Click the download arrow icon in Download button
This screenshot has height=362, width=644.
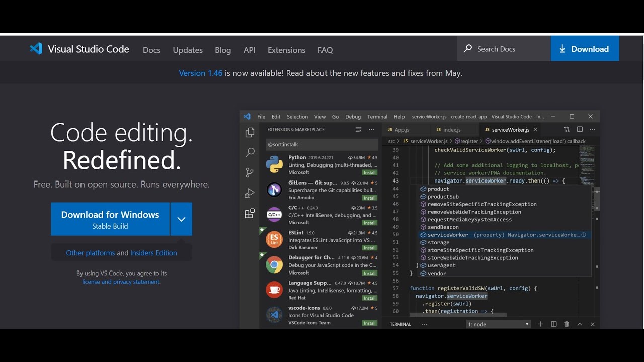pyautogui.click(x=562, y=49)
